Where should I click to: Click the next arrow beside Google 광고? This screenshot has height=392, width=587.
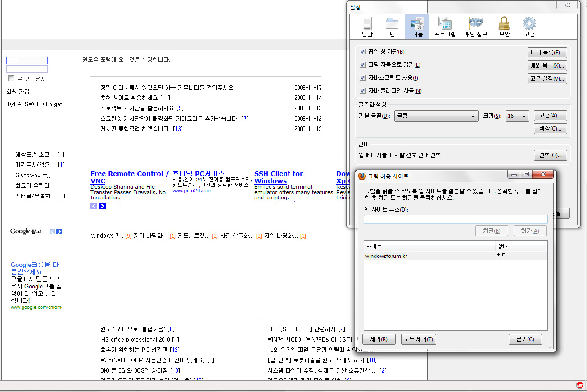coord(59,231)
